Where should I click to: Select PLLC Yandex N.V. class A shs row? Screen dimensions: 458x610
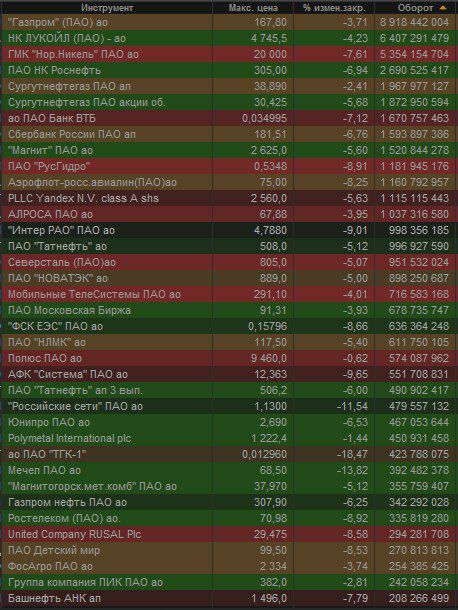(x=229, y=198)
